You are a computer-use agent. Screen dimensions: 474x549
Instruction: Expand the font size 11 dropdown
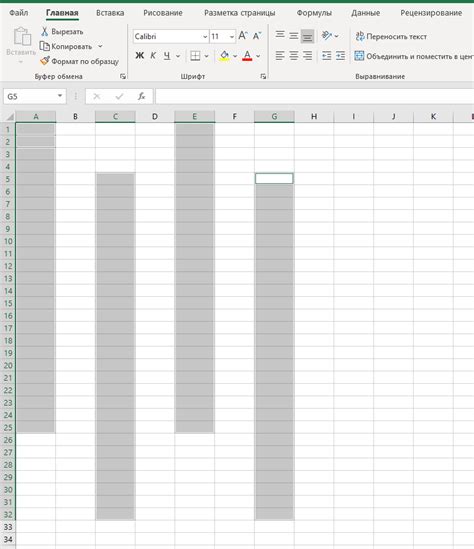pyautogui.click(x=231, y=36)
